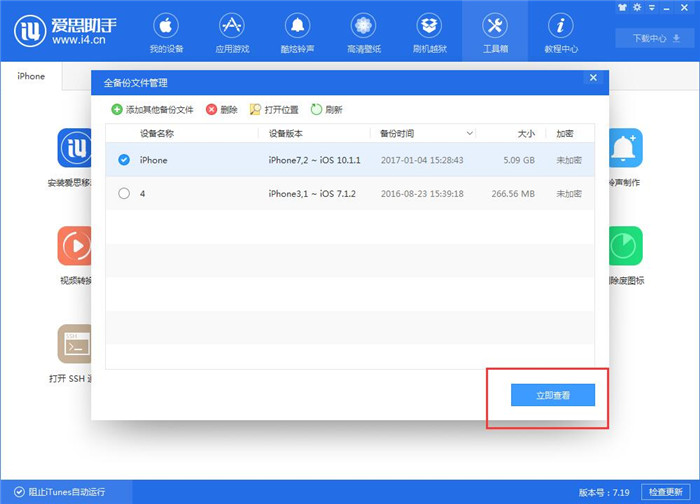Viewport: 700px width, 504px height.
Task: Click the 5.09 GB size value
Action: coord(519,160)
